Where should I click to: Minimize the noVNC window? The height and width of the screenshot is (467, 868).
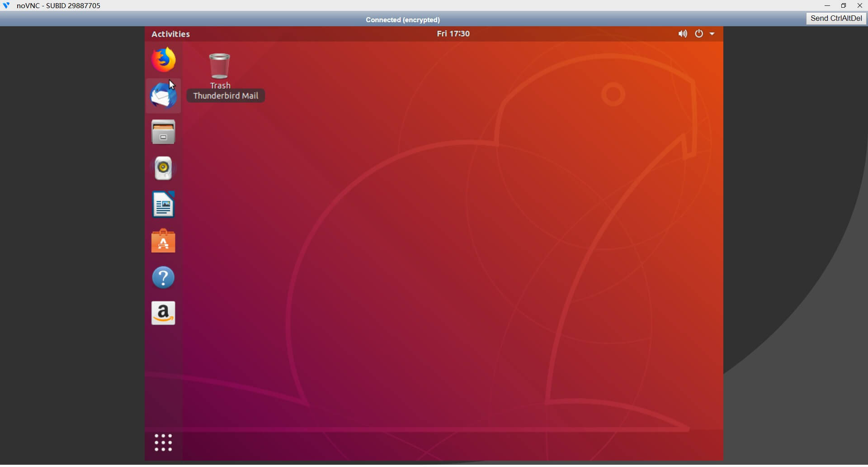(x=827, y=6)
